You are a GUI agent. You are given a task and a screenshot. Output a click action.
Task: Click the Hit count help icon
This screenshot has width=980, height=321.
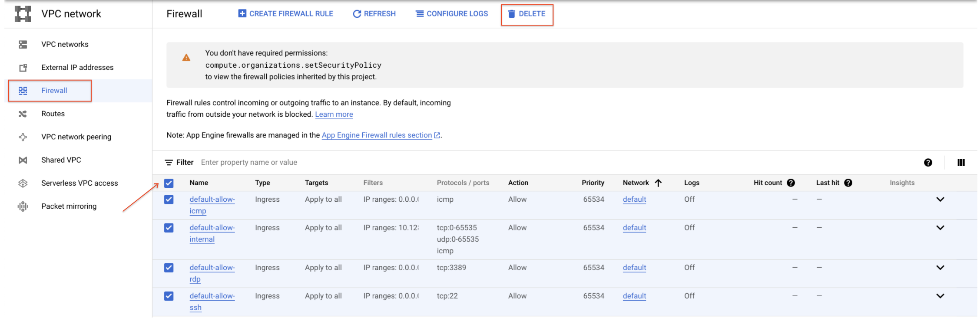791,183
